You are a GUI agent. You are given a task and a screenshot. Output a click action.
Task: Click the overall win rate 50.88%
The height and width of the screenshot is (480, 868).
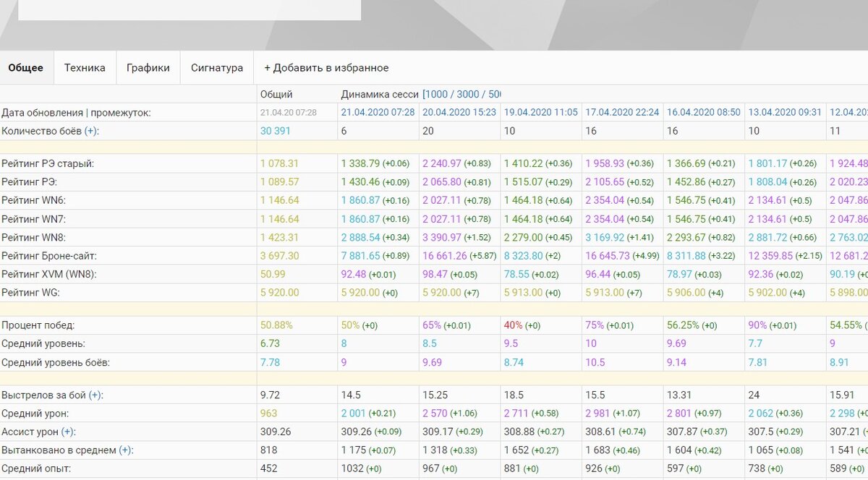(x=276, y=325)
